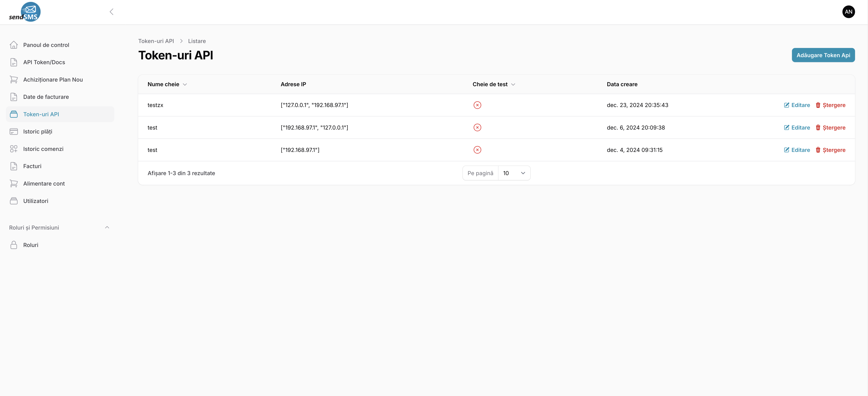The image size is (868, 396).
Task: Click Editare label for Dec 6 token
Action: point(801,128)
